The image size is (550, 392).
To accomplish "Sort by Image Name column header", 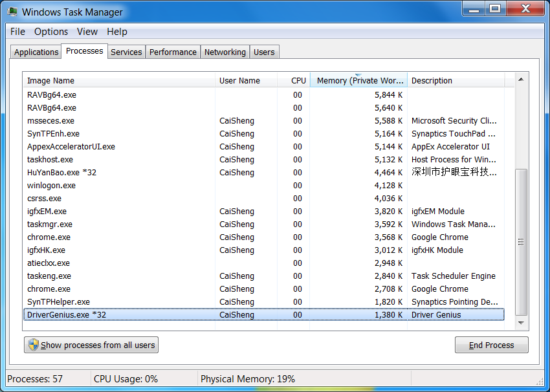I will pyautogui.click(x=119, y=80).
